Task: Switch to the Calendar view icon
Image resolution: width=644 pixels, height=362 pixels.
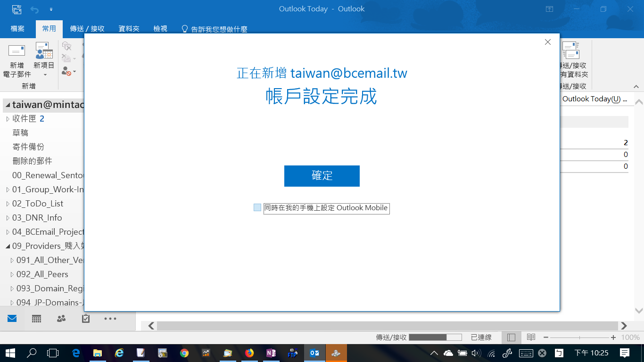Action: tap(37, 319)
